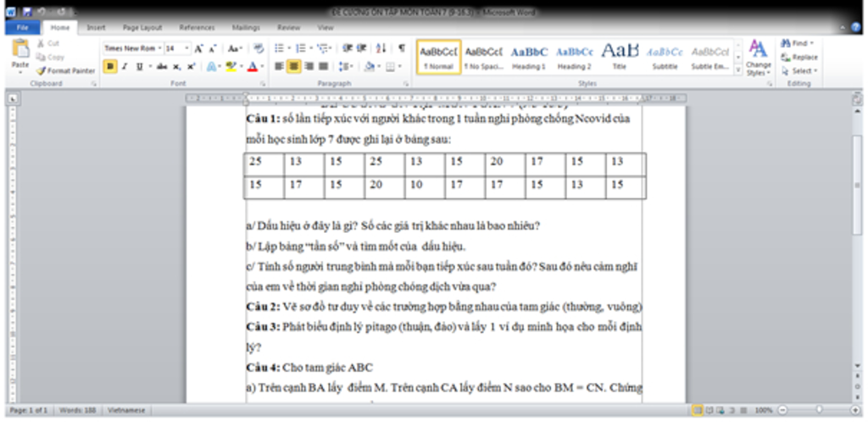Activate the Format Painter
The width and height of the screenshot is (868, 422).
point(65,71)
